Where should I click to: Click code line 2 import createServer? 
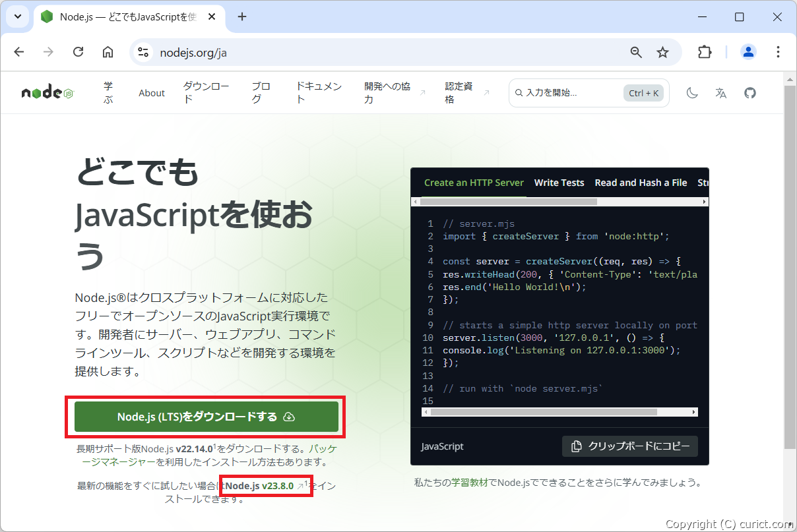(x=556, y=236)
